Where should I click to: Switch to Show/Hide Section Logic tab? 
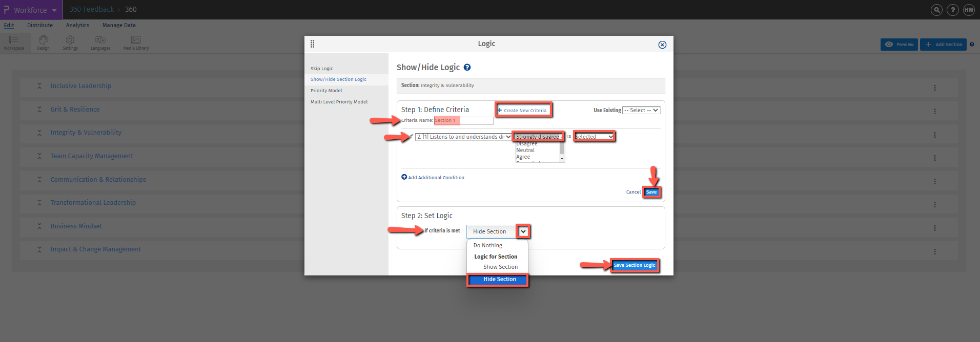338,79
